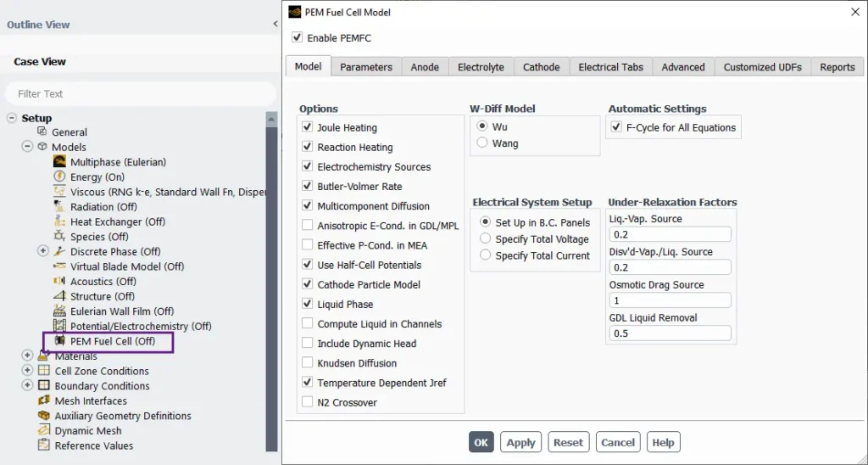Click the Structure (Off) icon
Viewport: 868px width, 465px height.
59,296
